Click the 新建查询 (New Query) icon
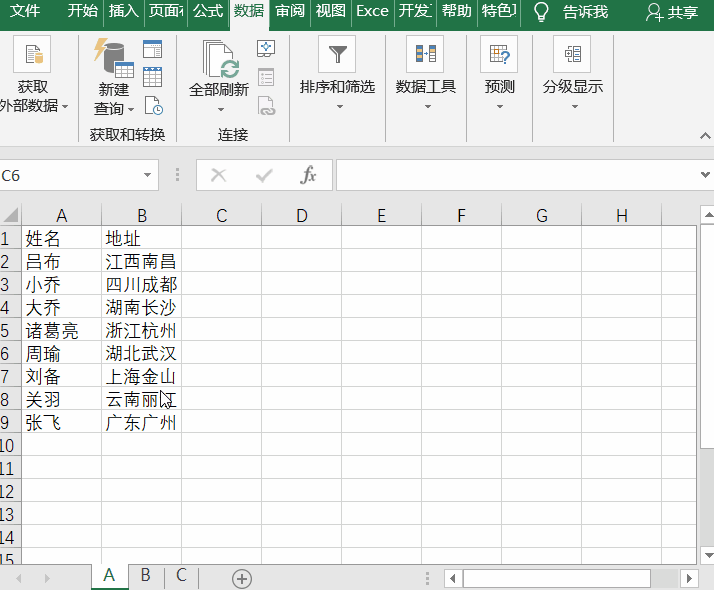The image size is (714, 590). coord(113,58)
